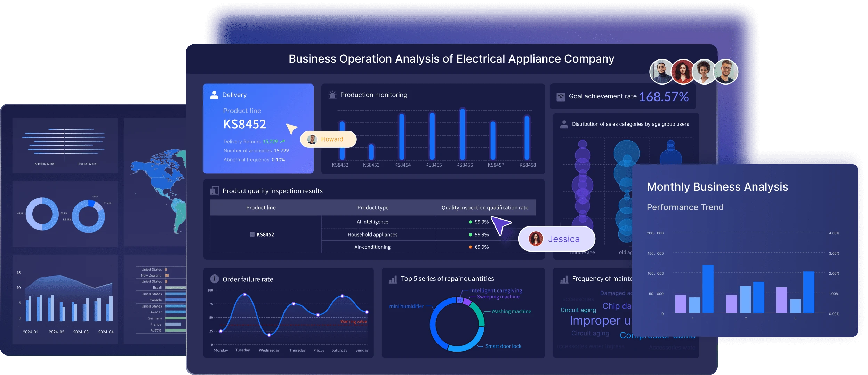Click the Smart door lock donut label

(503, 346)
